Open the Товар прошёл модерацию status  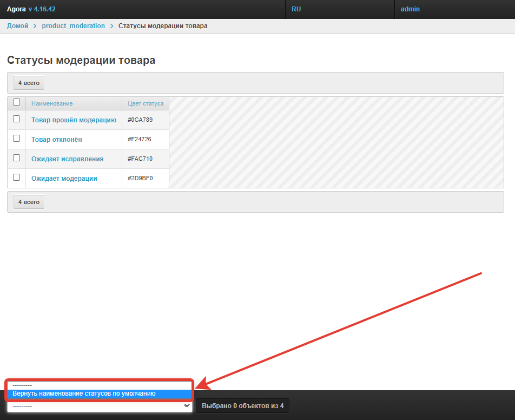click(x=74, y=120)
